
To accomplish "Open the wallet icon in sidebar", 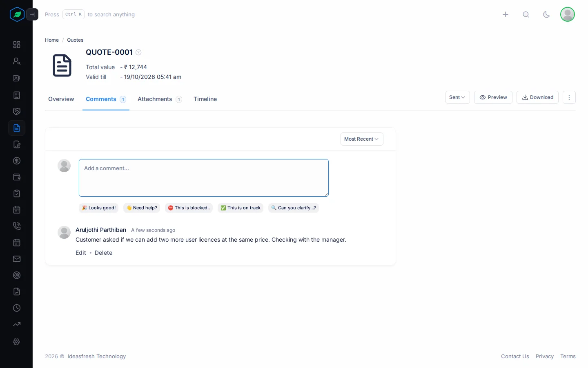I will click(x=17, y=177).
